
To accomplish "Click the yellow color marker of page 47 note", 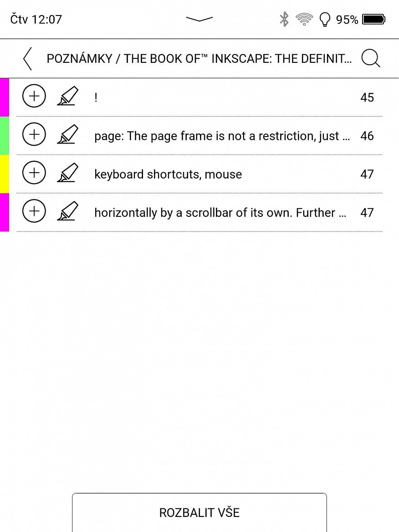I will [4, 174].
